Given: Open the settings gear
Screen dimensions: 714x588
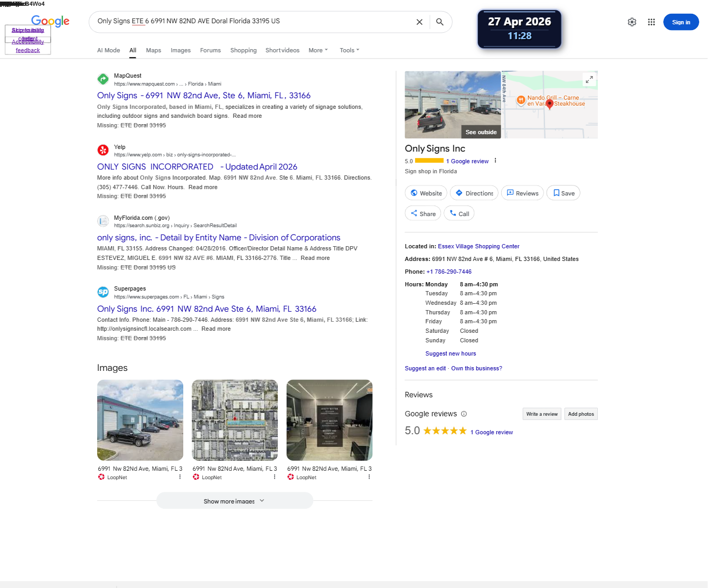Looking at the screenshot, I should 632,22.
